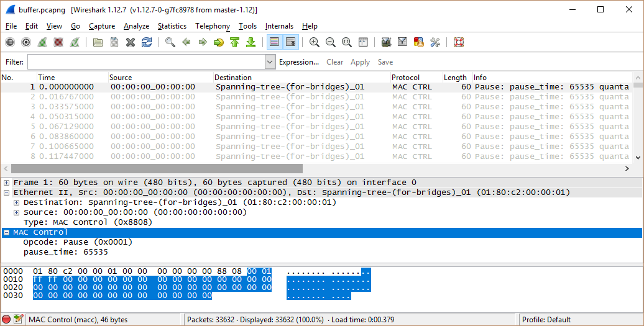Open preferences wrench icon
Image resolution: width=644 pixels, height=326 pixels.
point(435,42)
